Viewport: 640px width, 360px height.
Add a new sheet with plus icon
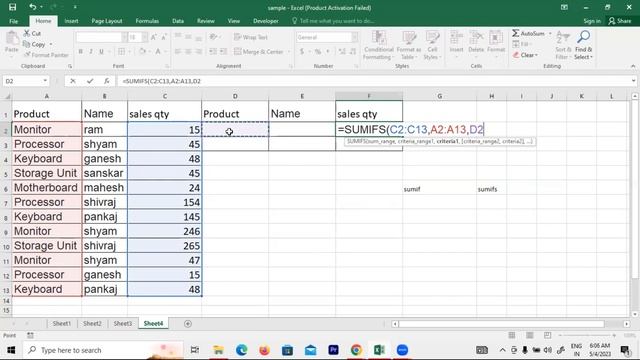click(x=188, y=323)
